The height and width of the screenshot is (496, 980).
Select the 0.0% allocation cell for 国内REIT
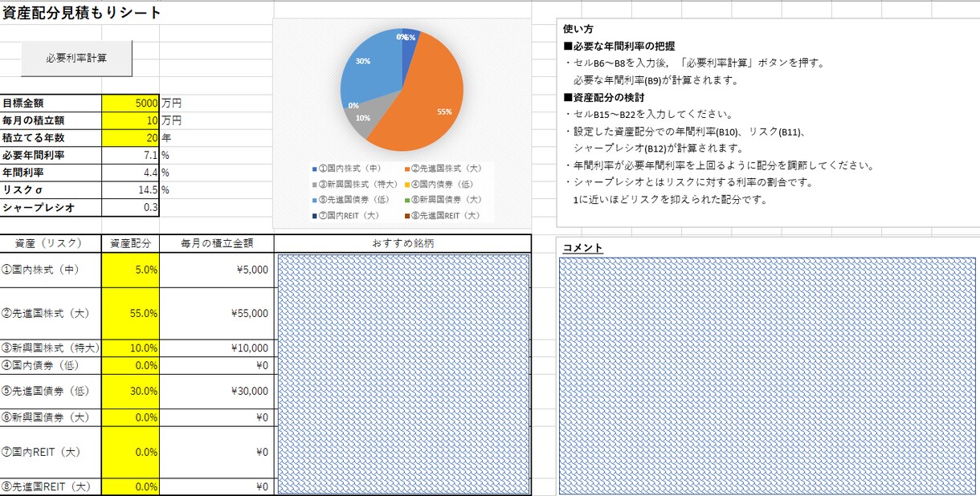131,452
